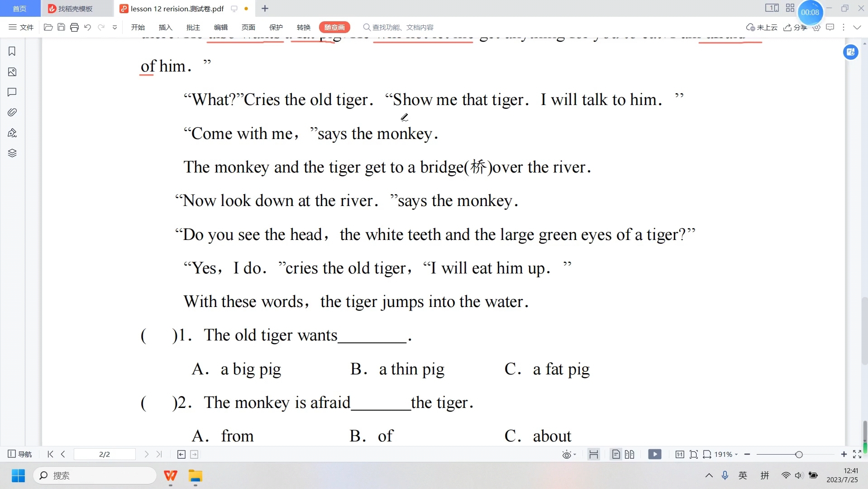This screenshot has width=868, height=489.
Task: Open WPS Office from the taskbar
Action: [171, 476]
